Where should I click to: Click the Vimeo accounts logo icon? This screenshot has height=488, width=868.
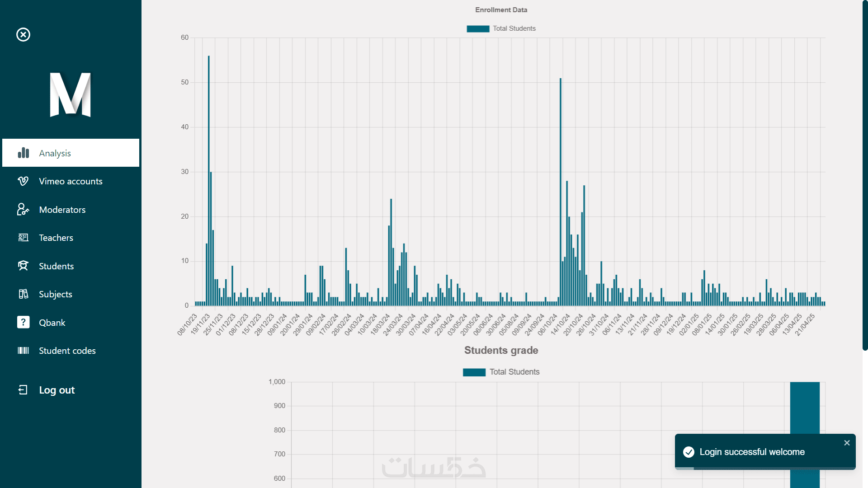[23, 181]
